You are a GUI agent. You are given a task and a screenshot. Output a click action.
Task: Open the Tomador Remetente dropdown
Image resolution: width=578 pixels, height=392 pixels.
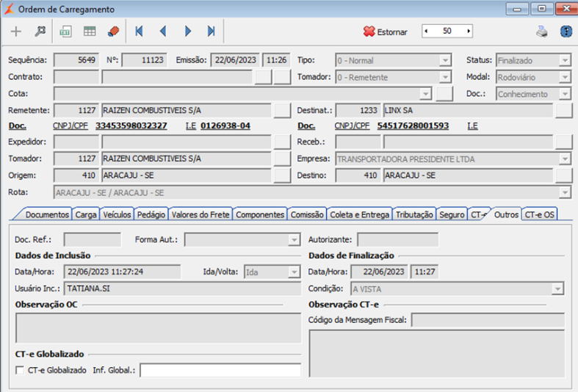(x=445, y=77)
